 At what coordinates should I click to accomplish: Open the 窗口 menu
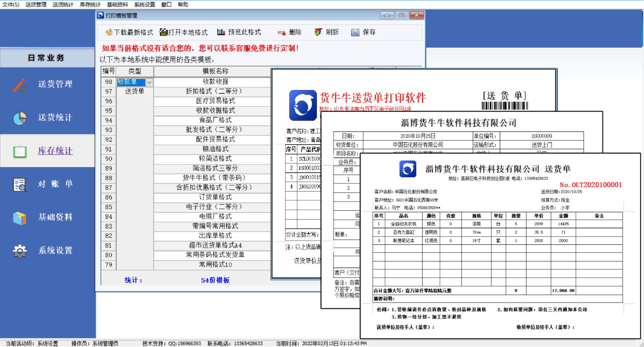tap(166, 5)
